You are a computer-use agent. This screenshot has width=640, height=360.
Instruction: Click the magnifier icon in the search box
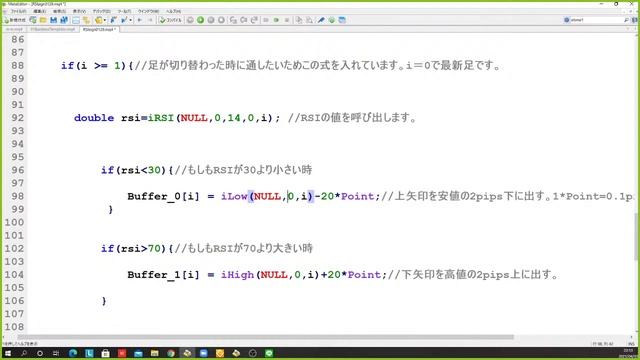[x=626, y=20]
